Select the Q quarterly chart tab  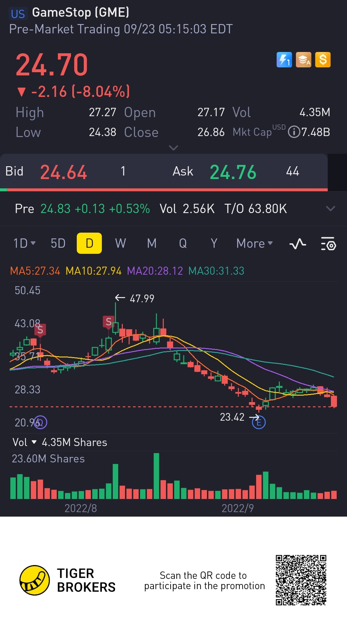[183, 243]
